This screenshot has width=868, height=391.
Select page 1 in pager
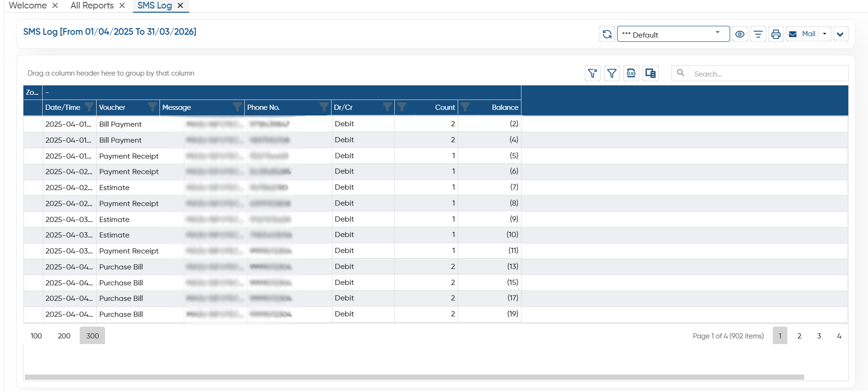coord(780,336)
